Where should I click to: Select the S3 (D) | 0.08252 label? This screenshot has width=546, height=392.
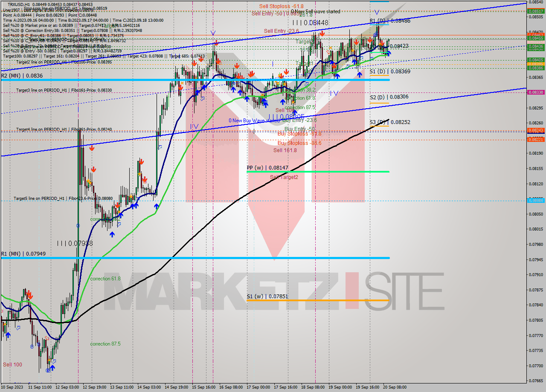[x=390, y=122]
